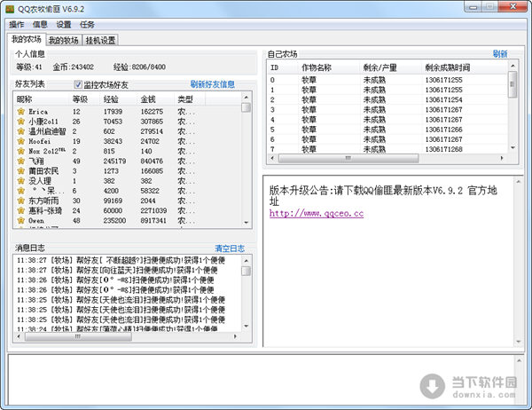This screenshot has width=532, height=410.
Task: Click message log scrollbar down arrow
Action: click(x=246, y=326)
